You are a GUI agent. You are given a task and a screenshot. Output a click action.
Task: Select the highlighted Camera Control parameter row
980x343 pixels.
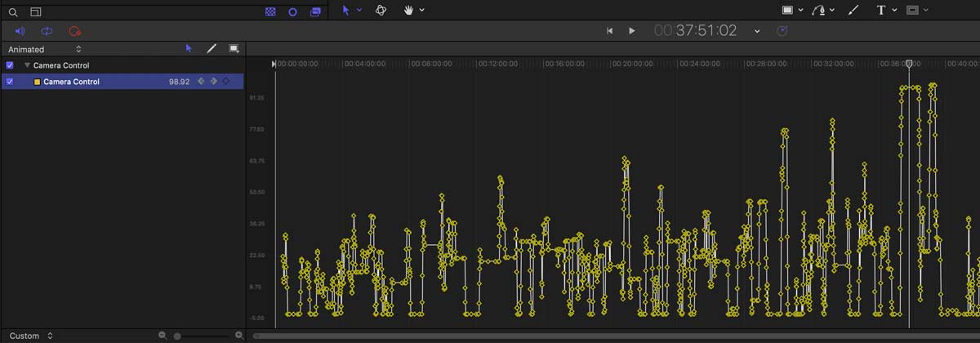(x=122, y=82)
